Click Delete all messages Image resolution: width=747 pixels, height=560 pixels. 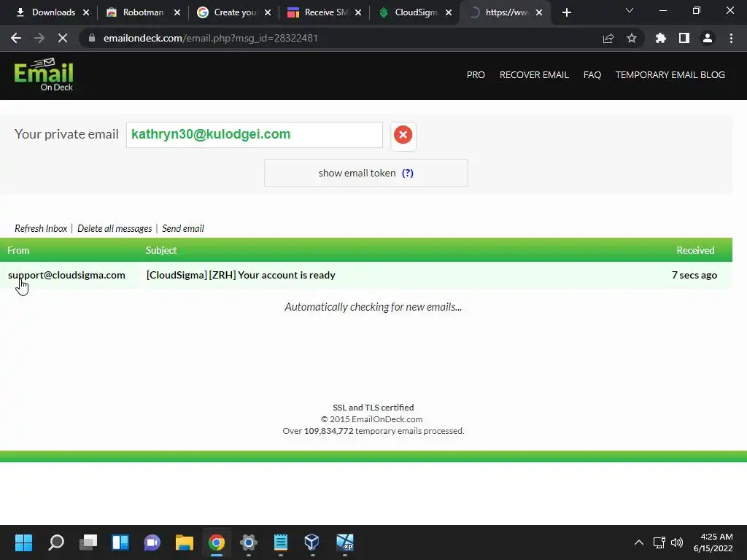tap(115, 228)
